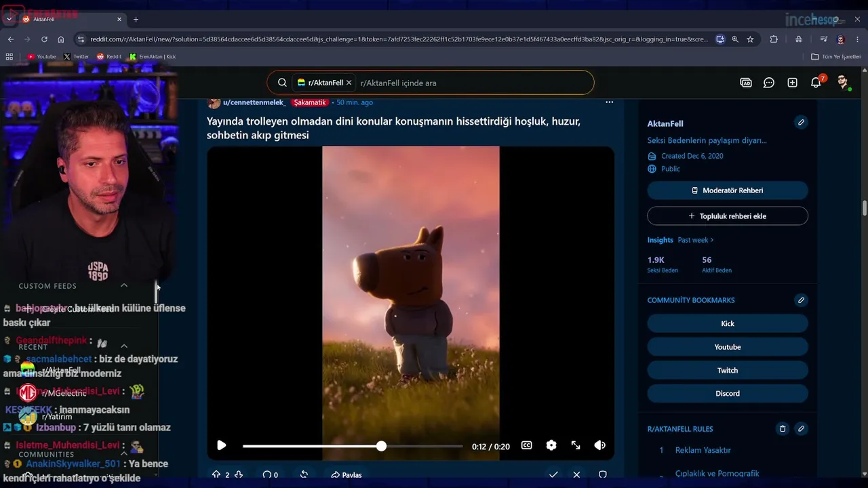Click the repost arrows icon

(304, 474)
